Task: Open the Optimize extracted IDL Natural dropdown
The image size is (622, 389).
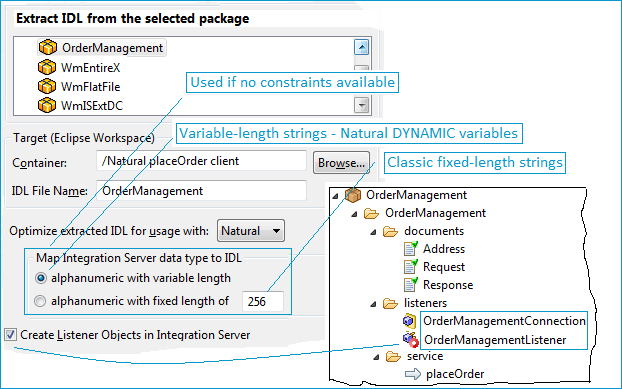Action: 251,231
